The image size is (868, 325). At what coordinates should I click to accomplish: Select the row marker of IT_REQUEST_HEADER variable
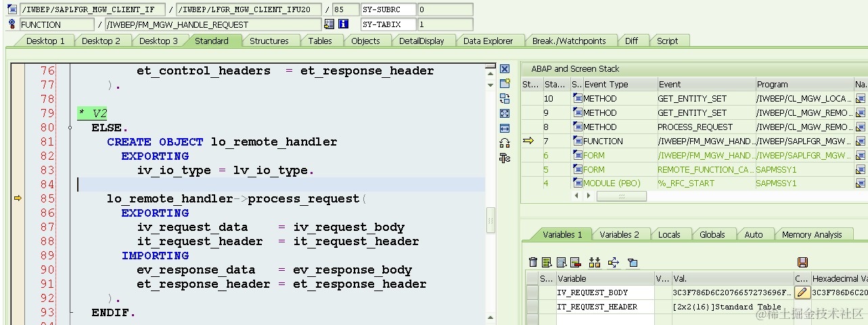532,307
